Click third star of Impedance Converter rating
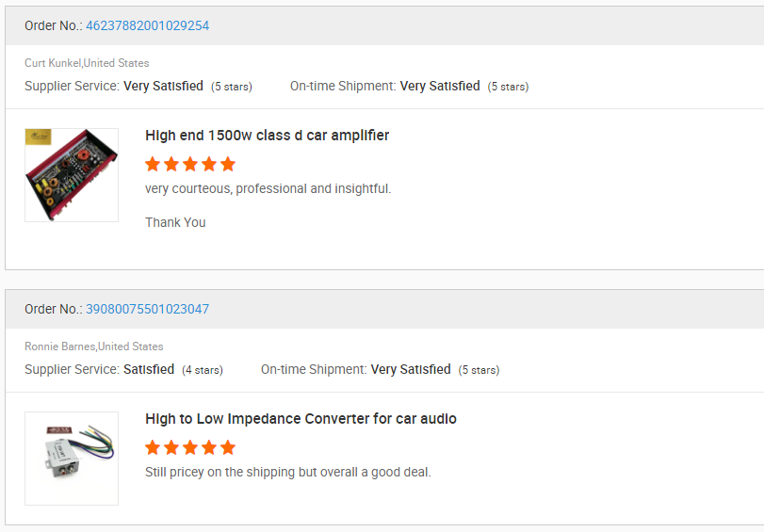Viewport: 764px width, 532px height. coord(190,447)
